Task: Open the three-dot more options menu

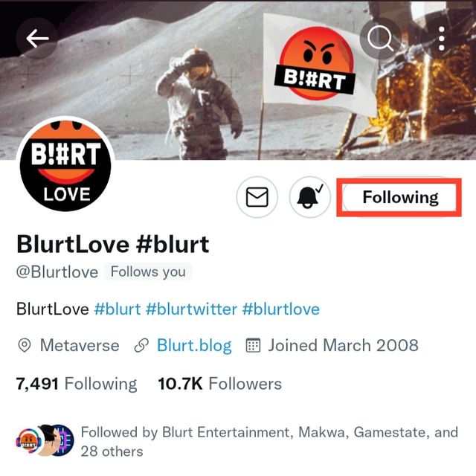Action: point(441,39)
